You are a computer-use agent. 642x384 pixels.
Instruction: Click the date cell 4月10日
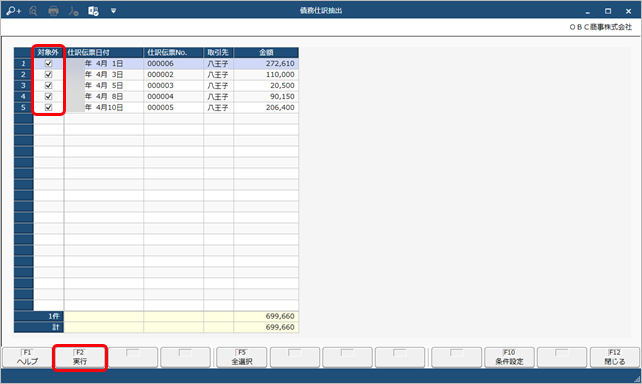(x=104, y=108)
